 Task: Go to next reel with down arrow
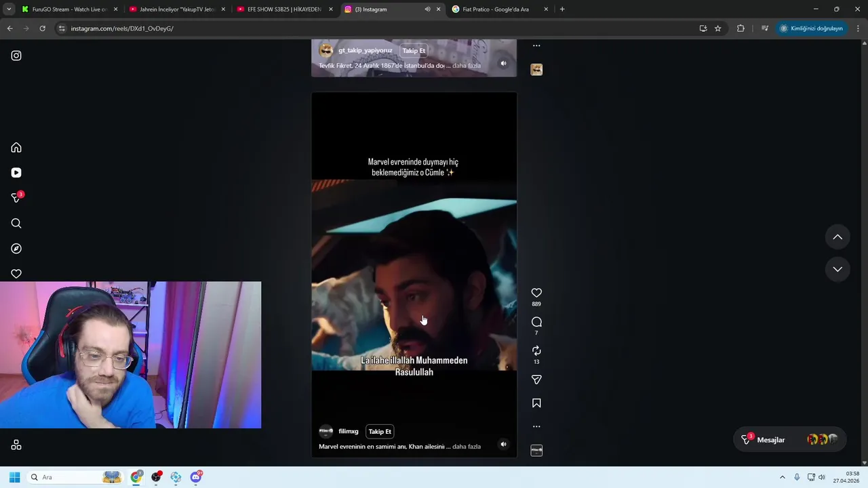[x=837, y=269]
